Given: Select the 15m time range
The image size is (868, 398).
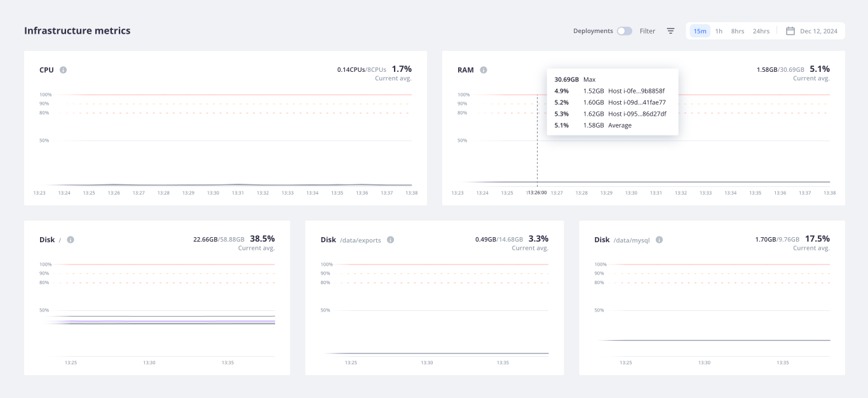Looking at the screenshot, I should click(x=700, y=31).
